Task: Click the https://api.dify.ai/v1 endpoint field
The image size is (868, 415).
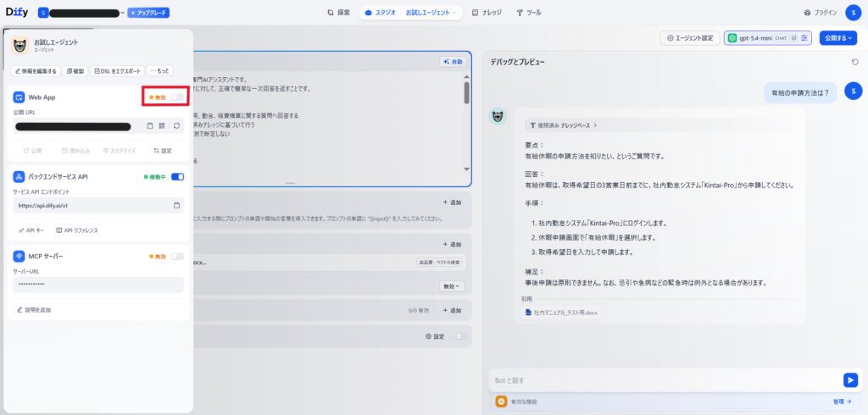Action: [x=98, y=205]
